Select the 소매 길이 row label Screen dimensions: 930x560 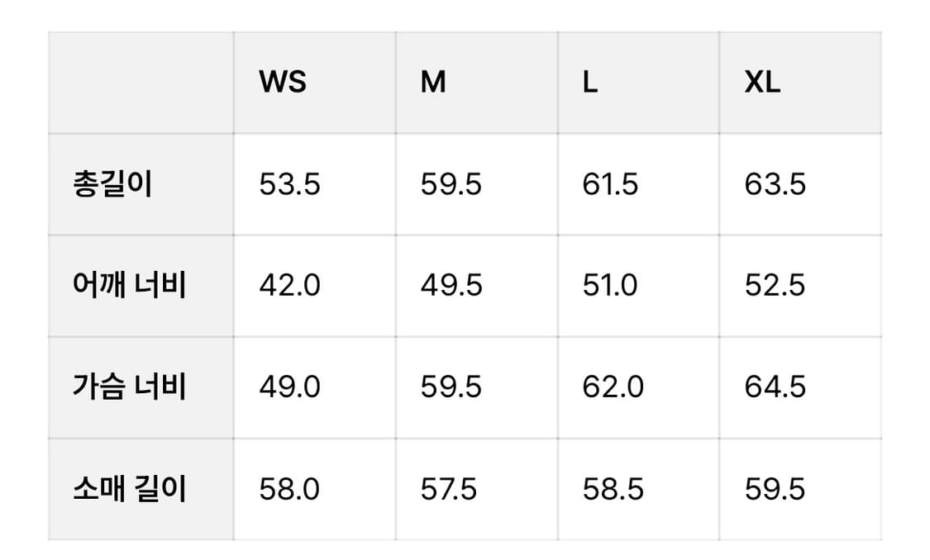pyautogui.click(x=129, y=489)
